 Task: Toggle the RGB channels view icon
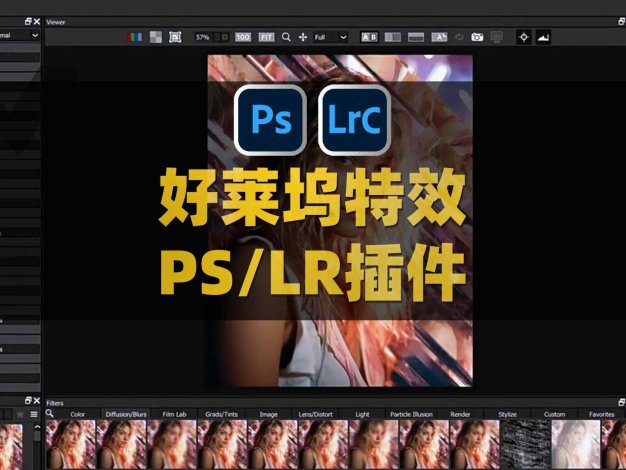click(135, 37)
